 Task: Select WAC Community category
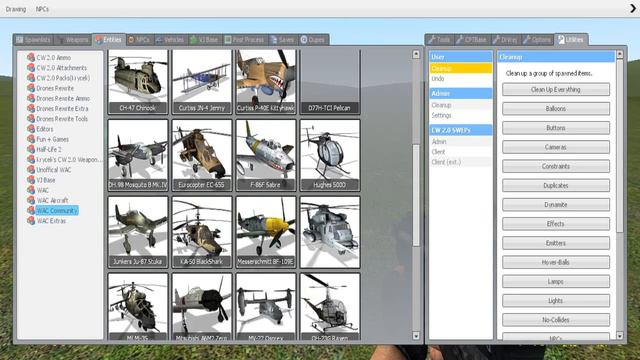point(57,211)
